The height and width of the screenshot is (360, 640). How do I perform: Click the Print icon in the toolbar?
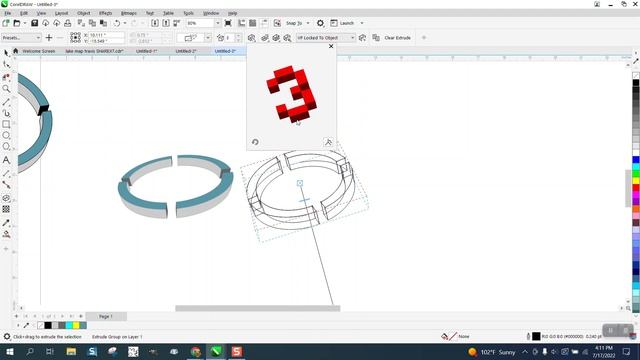68,23
